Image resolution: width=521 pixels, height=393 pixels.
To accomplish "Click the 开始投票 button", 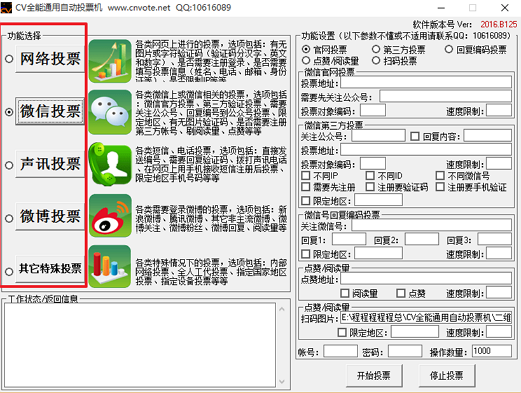I will tap(374, 376).
